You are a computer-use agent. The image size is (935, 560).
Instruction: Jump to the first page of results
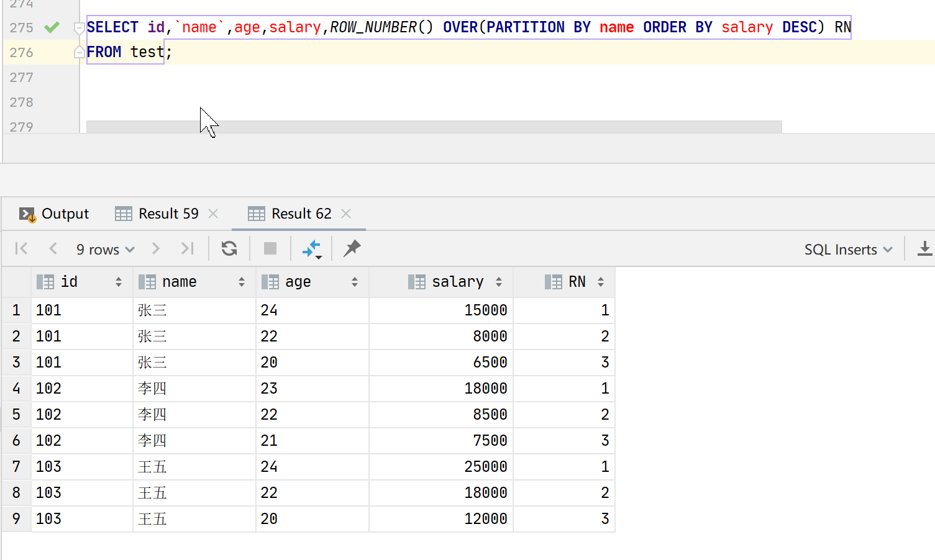[21, 248]
